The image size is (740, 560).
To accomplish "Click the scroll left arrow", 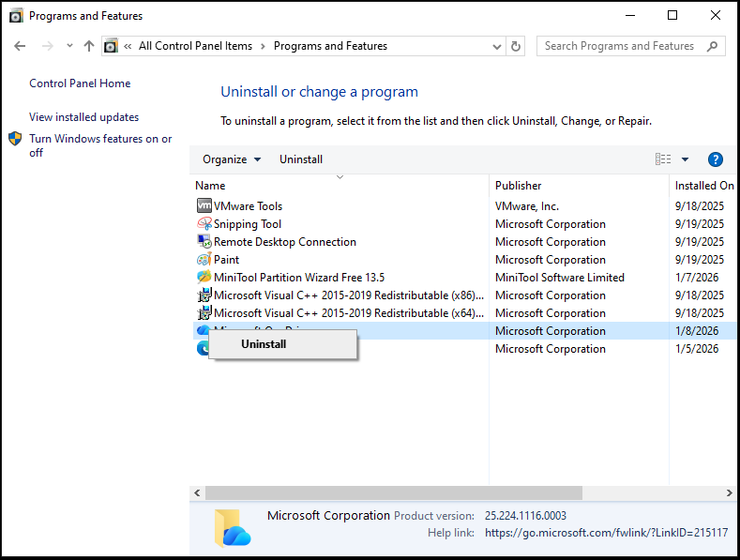I will coord(197,493).
